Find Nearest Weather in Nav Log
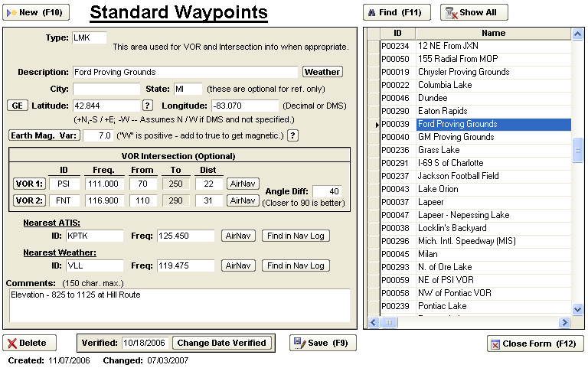Screen dimensions: 588x368 pyautogui.click(x=296, y=265)
